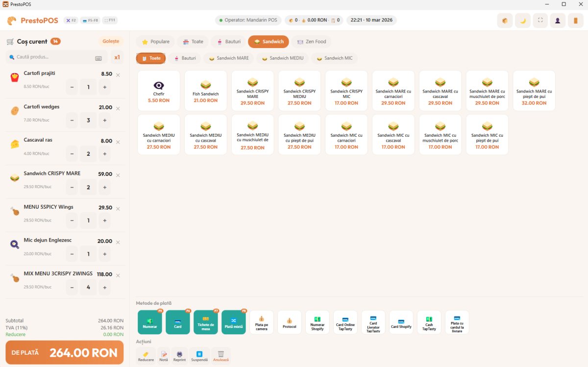Enter fullscreen using the expand icon

click(x=540, y=21)
